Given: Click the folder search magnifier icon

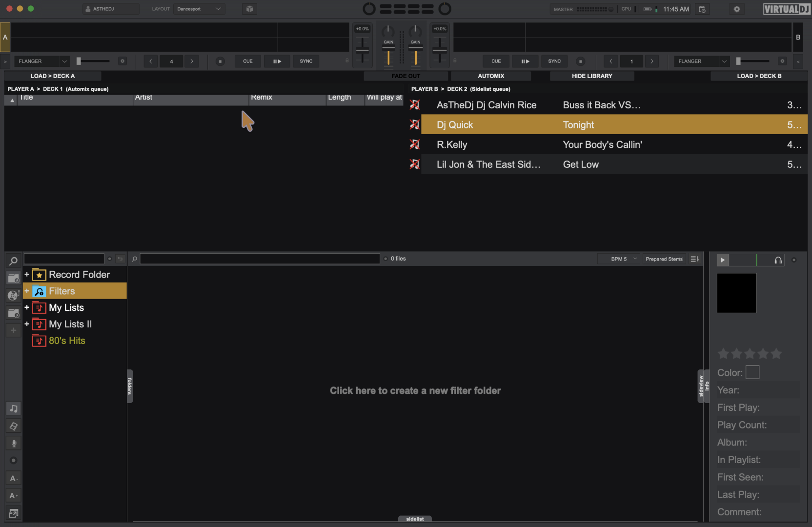Looking at the screenshot, I should point(13,261).
